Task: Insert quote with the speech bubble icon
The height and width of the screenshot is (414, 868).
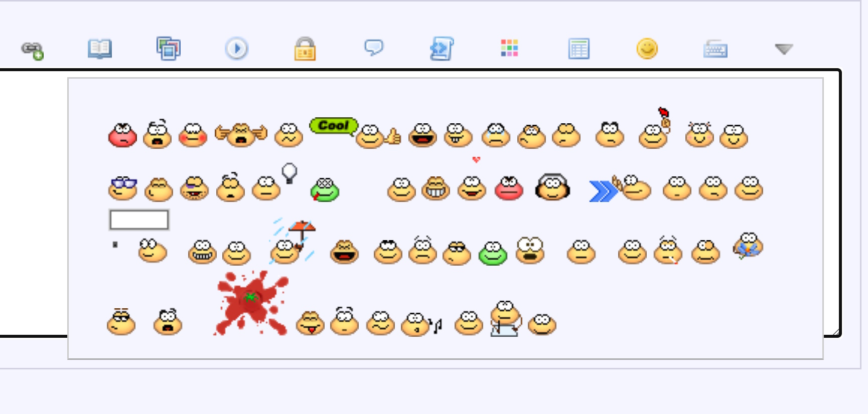Action: click(373, 48)
